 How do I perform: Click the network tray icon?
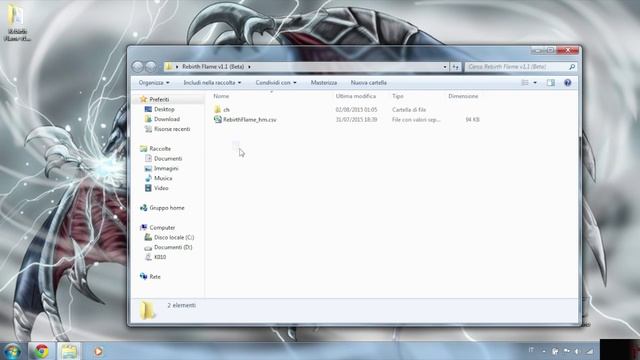(589, 351)
